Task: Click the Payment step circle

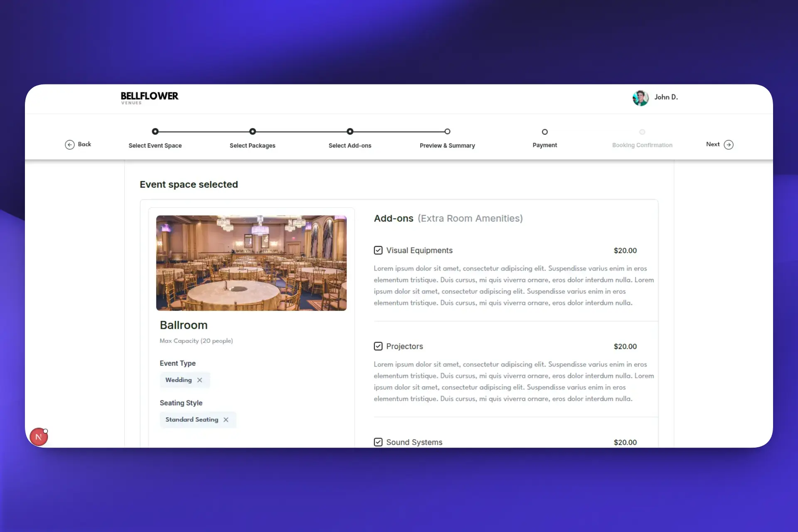Action: pyautogui.click(x=544, y=132)
